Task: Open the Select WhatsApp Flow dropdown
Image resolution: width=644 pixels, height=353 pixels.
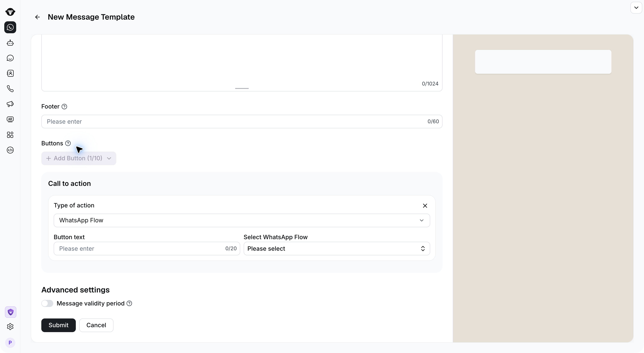Action: tap(337, 249)
